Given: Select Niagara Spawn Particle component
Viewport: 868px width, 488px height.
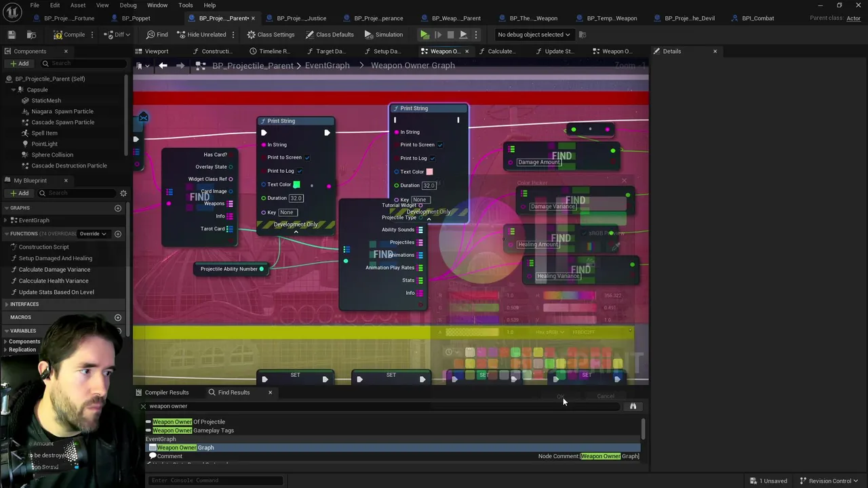Looking at the screenshot, I should pos(62,111).
